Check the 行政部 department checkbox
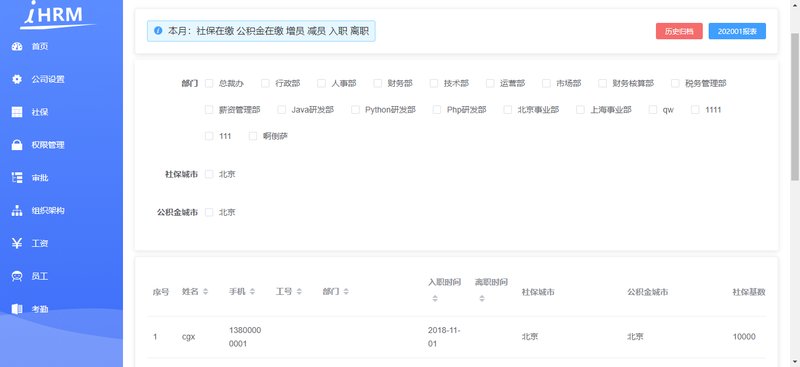 pos(265,83)
